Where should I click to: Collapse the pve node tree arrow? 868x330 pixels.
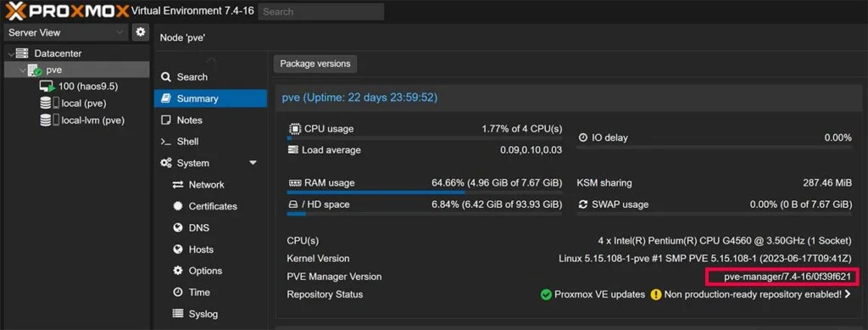[22, 70]
